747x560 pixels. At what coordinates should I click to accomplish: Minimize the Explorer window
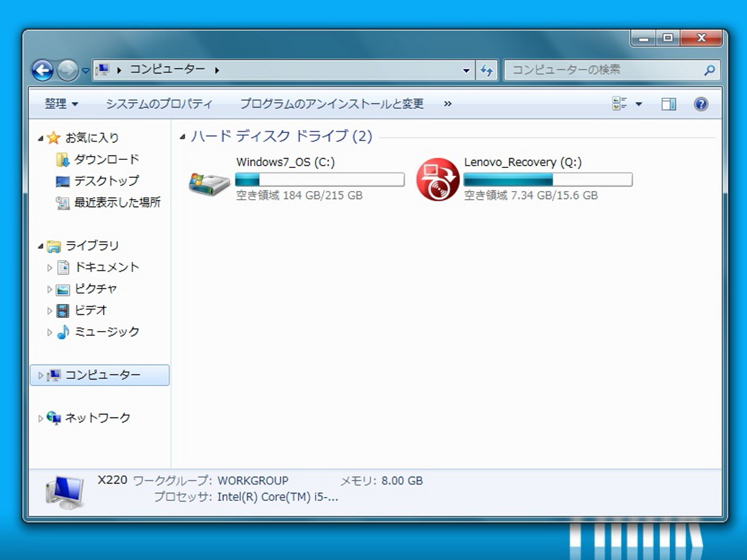click(x=643, y=39)
